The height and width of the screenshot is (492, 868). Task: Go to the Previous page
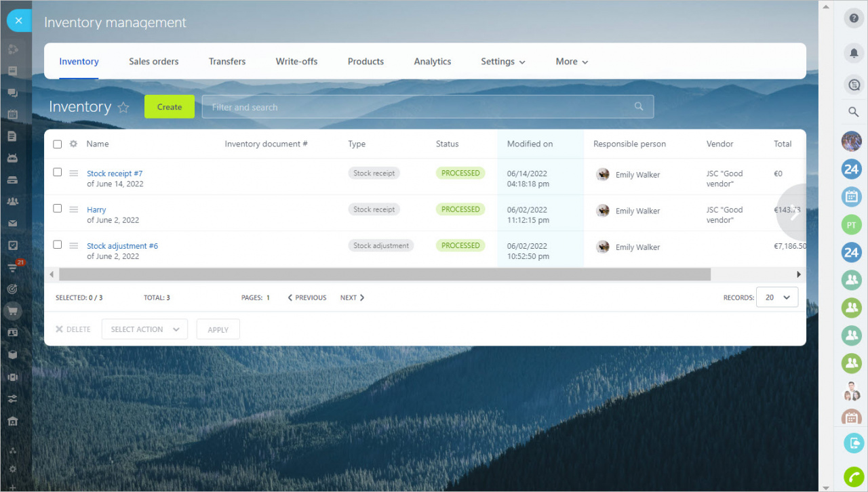[x=307, y=298]
